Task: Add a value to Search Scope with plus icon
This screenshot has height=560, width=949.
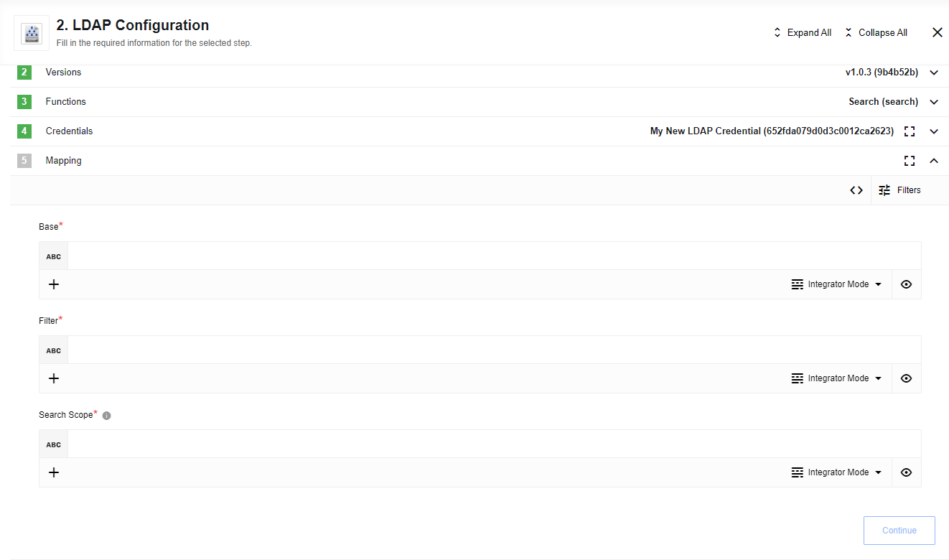Action: point(54,472)
